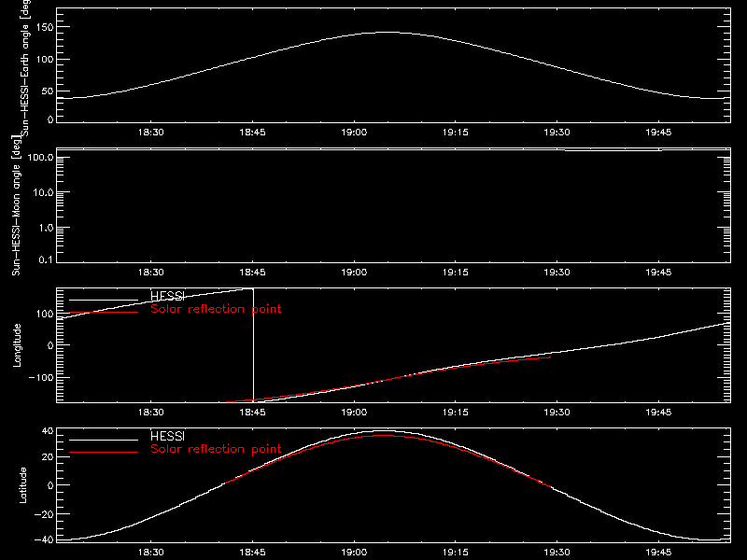Image resolution: width=747 pixels, height=560 pixels.
Task: Select the 10.0 tick label on Moon angle plot
Action: 43,192
